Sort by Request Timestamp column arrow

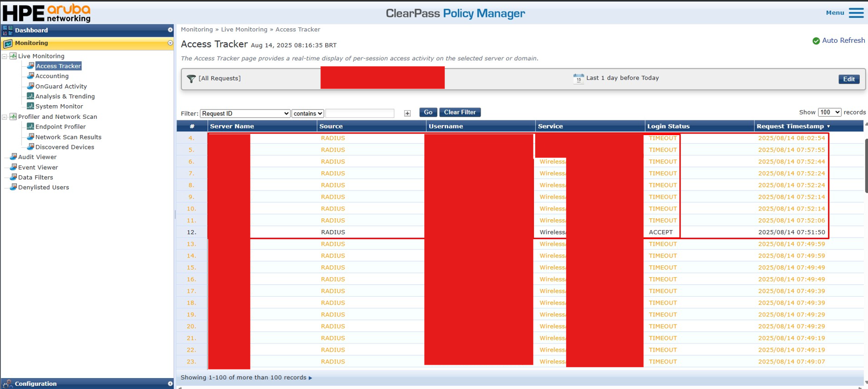pos(828,126)
